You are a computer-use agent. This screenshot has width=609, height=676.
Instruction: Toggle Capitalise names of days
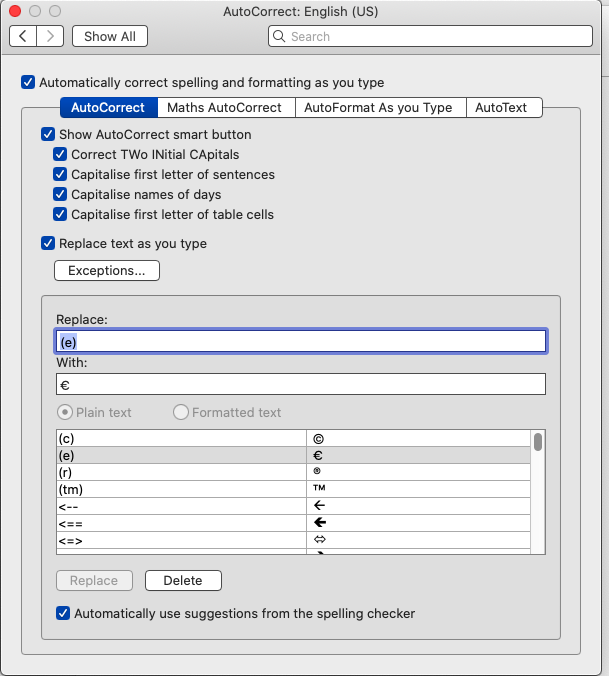[60, 194]
